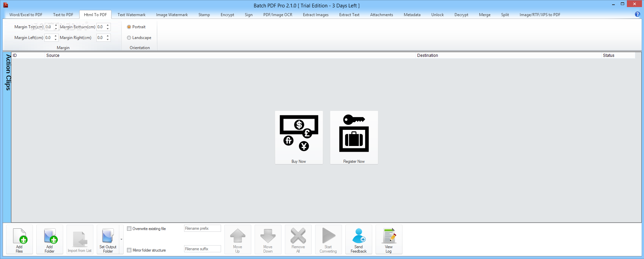Open the Unlock tab
The height and width of the screenshot is (259, 644).
[x=437, y=15]
